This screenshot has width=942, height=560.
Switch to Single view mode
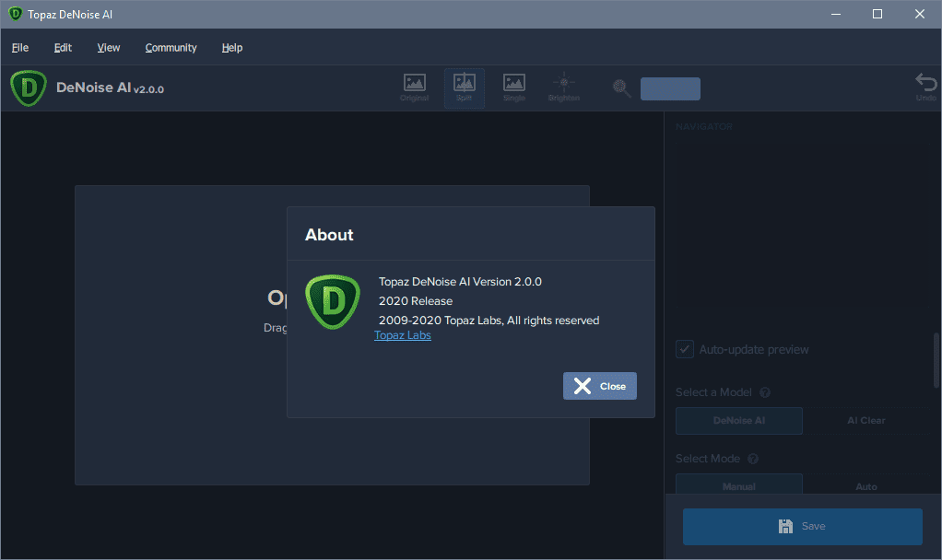click(x=514, y=87)
